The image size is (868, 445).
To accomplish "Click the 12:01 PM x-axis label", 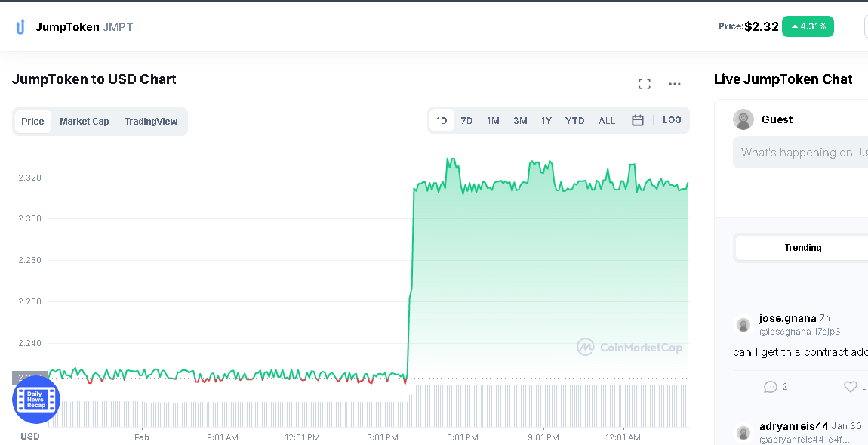I will pos(303,437).
